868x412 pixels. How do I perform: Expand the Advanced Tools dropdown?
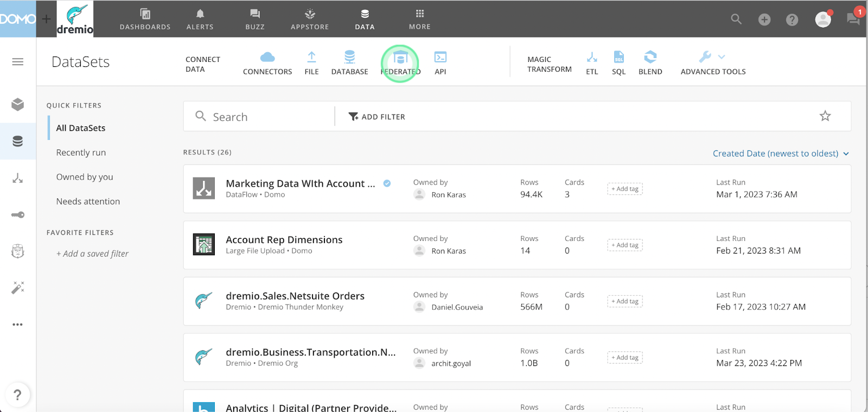[x=713, y=64]
